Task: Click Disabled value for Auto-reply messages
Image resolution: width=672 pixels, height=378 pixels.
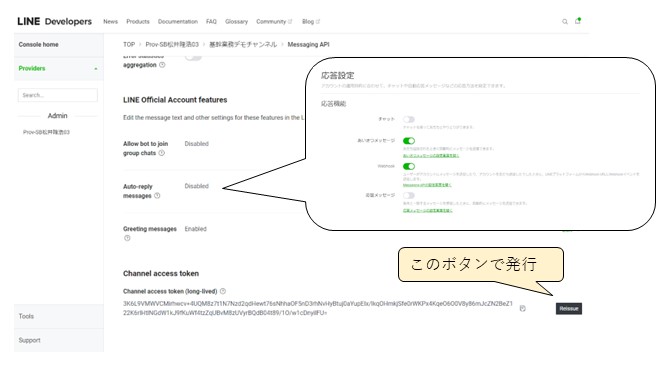Action: (197, 186)
